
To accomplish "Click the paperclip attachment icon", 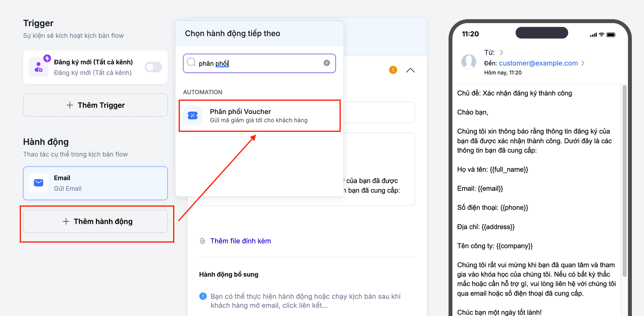I will tap(203, 241).
